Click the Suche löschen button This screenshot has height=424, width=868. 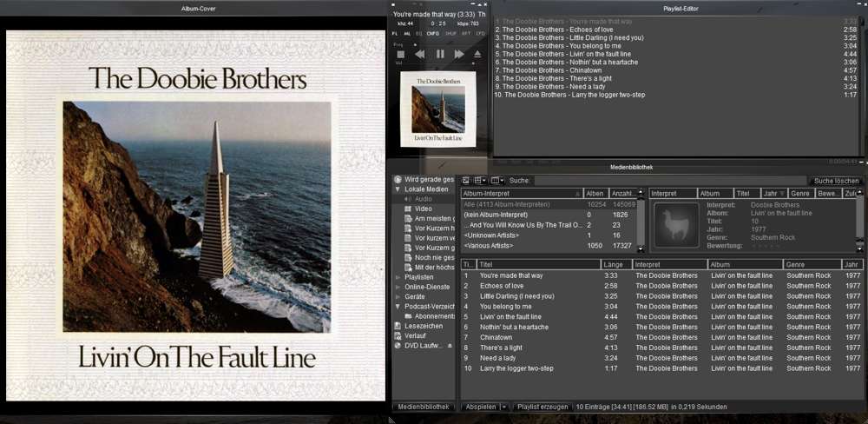click(835, 181)
